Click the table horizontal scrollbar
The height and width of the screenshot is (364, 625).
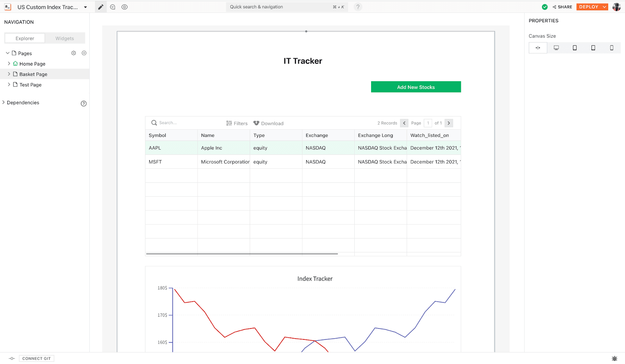point(242,254)
